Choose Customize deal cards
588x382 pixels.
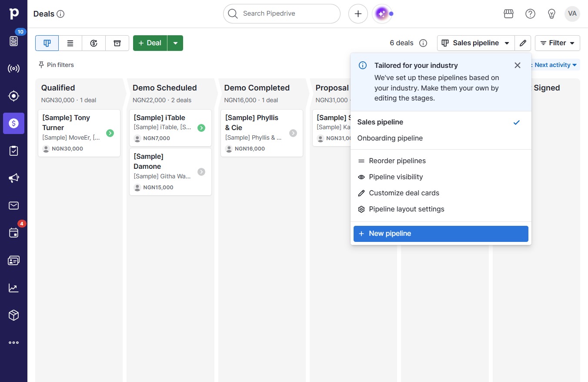coord(441,193)
